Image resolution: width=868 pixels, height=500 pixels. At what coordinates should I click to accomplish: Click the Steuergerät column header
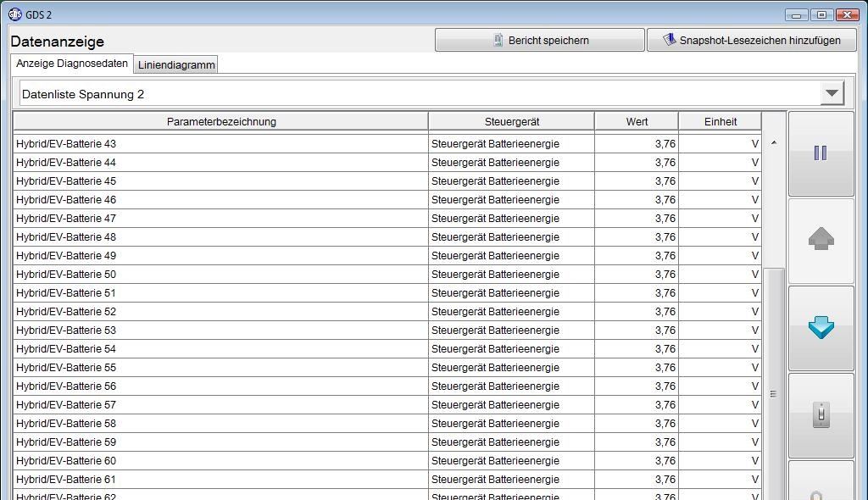(x=511, y=121)
